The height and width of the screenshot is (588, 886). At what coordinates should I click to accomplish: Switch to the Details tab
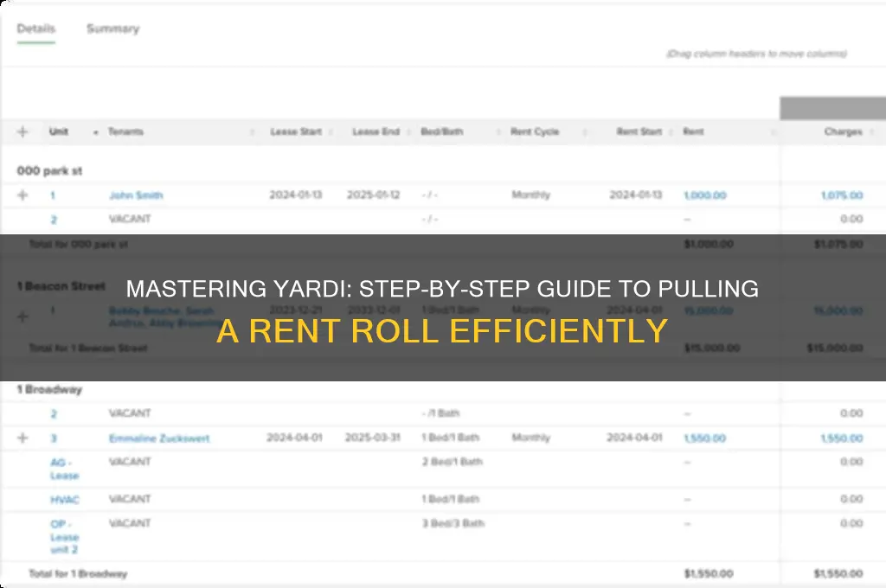(36, 29)
